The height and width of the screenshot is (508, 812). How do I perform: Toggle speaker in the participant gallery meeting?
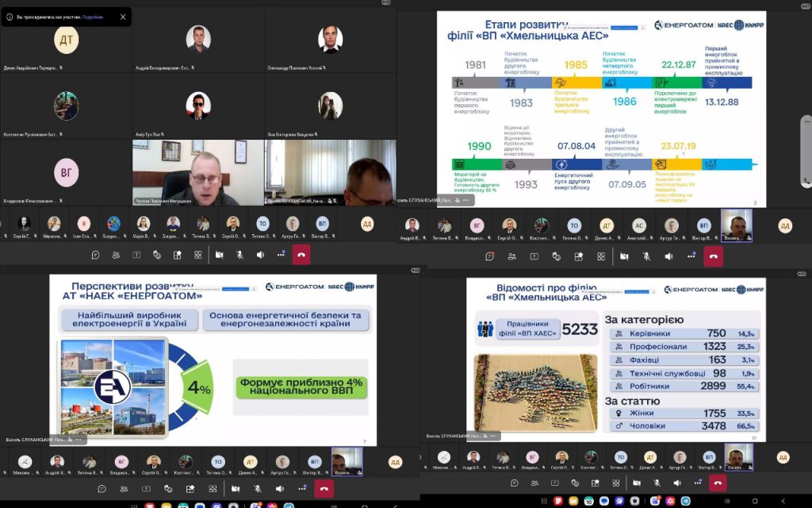260,255
